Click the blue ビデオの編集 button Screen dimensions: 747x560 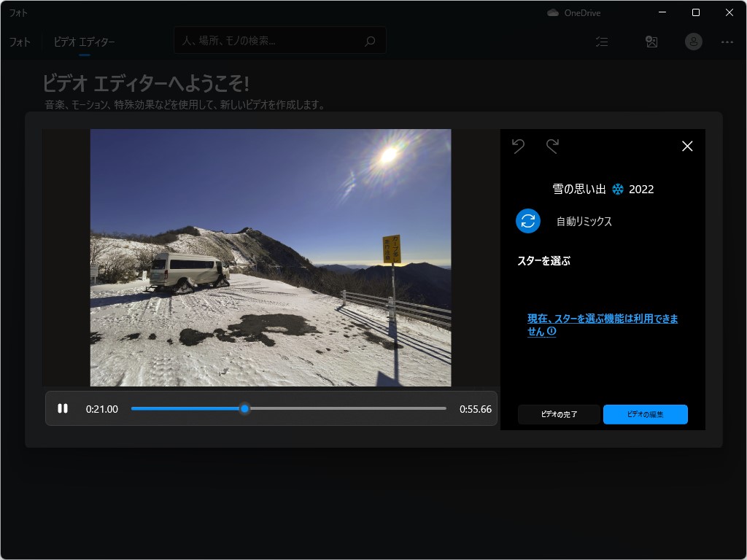(x=646, y=414)
